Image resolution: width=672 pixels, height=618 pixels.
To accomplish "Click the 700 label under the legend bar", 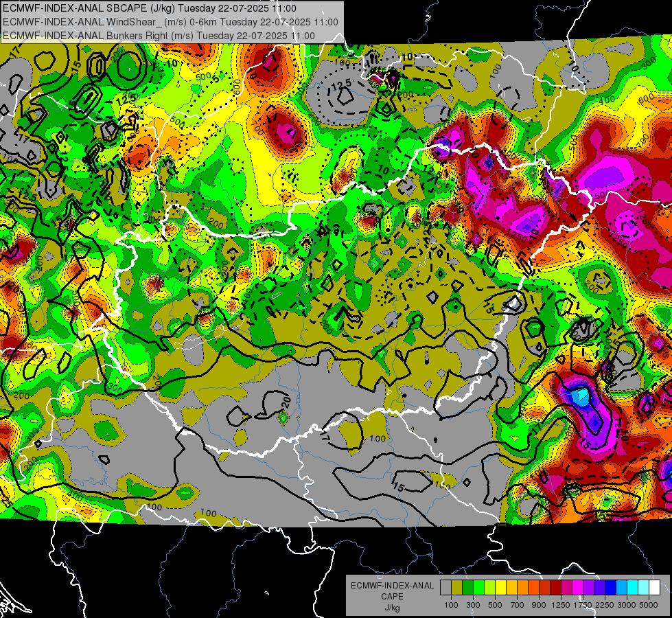I will click(518, 605).
